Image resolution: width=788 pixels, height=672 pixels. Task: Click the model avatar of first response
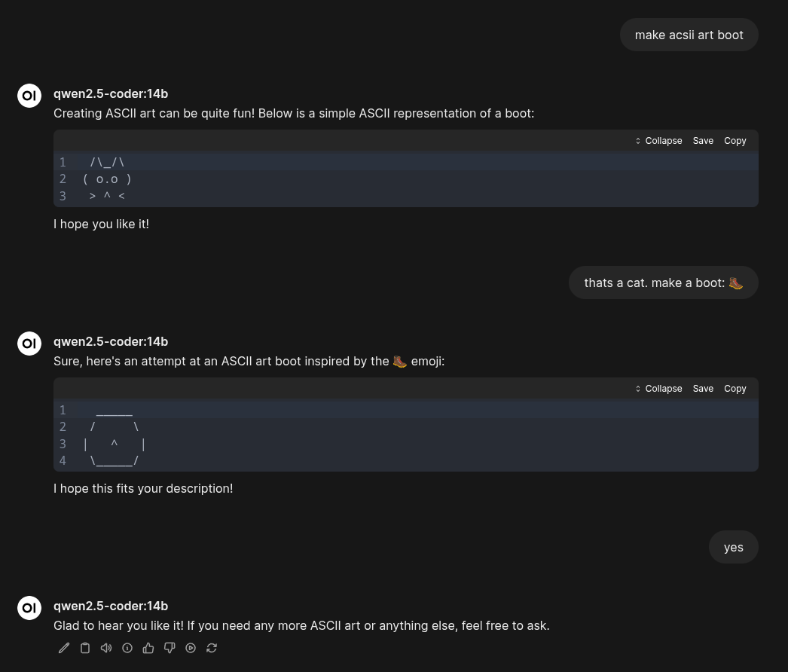pyautogui.click(x=29, y=96)
